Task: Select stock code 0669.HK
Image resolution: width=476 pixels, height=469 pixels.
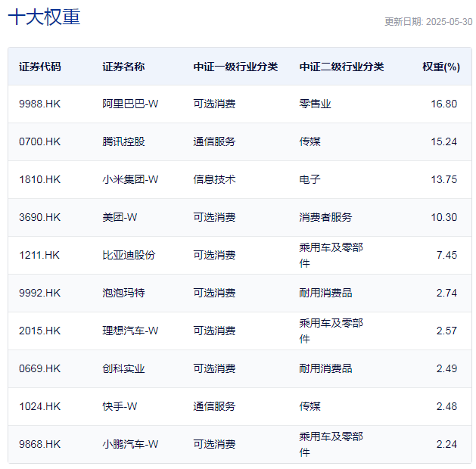Action: pos(40,368)
